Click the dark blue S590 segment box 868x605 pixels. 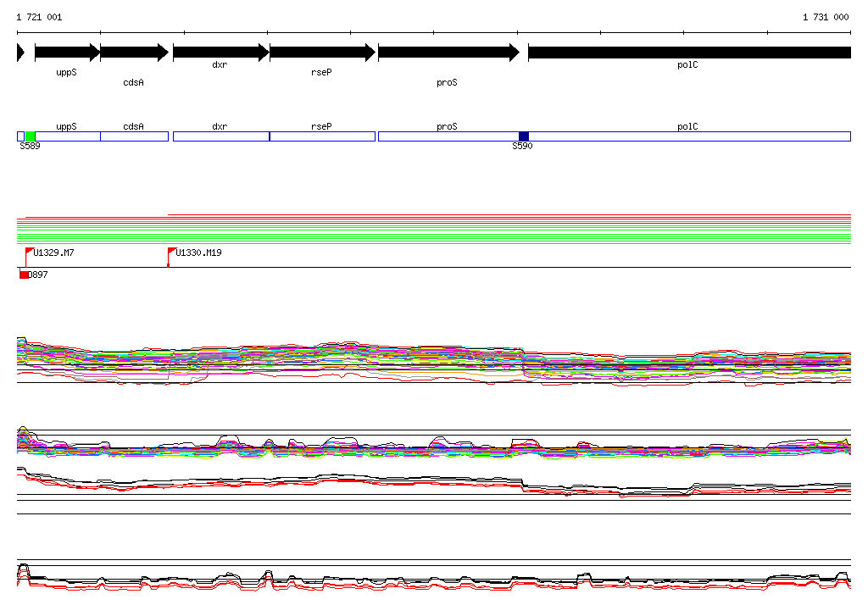coord(524,136)
